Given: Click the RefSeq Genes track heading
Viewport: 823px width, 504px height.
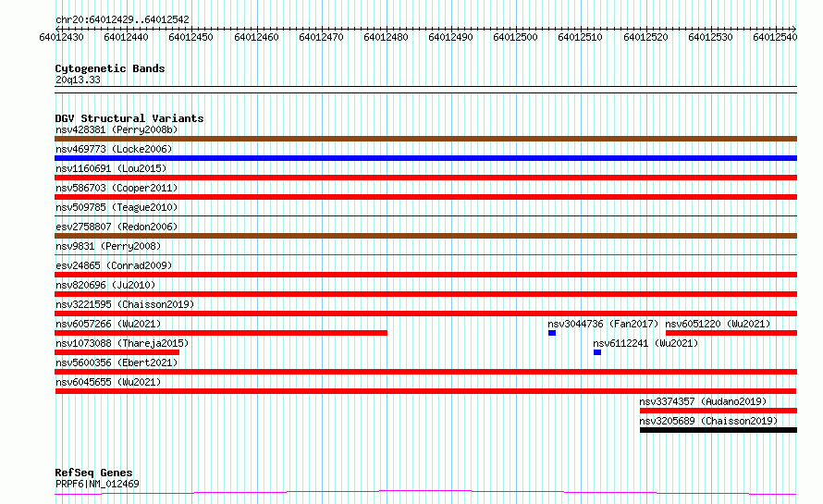Looking at the screenshot, I should coord(93,473).
